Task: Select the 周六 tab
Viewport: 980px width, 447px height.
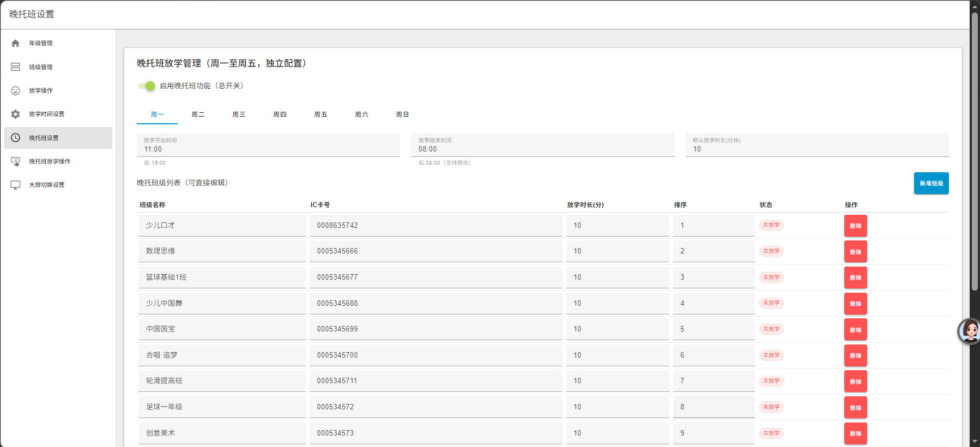Action: coord(361,114)
